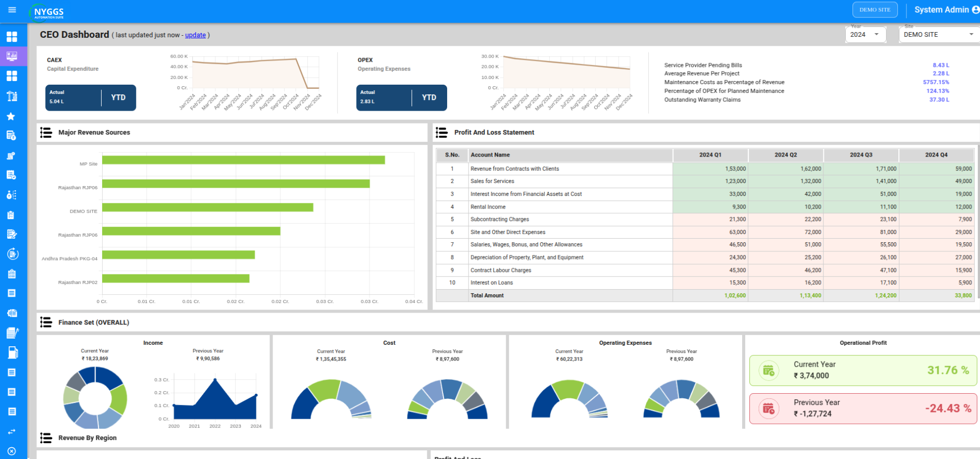Click the MP Site revenue bar
The height and width of the screenshot is (459, 980).
(243, 160)
